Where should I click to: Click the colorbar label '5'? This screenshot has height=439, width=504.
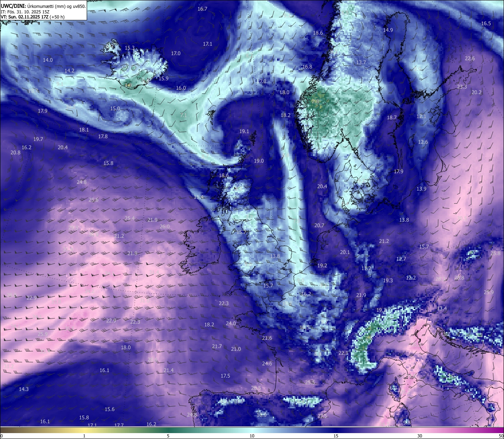click(x=168, y=436)
